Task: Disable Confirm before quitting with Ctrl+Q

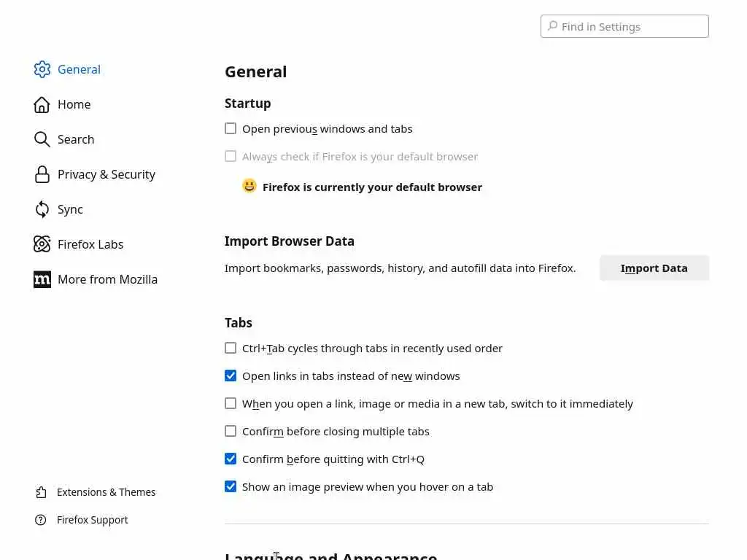Action: (x=231, y=459)
